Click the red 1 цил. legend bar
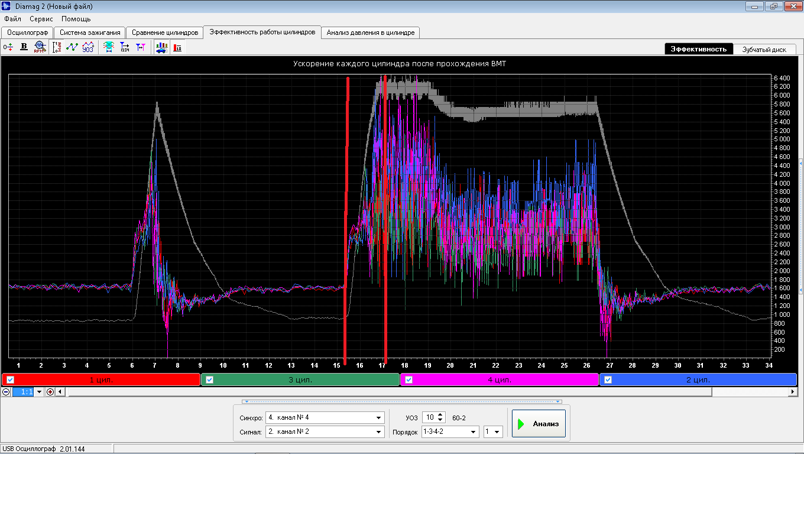 point(101,380)
